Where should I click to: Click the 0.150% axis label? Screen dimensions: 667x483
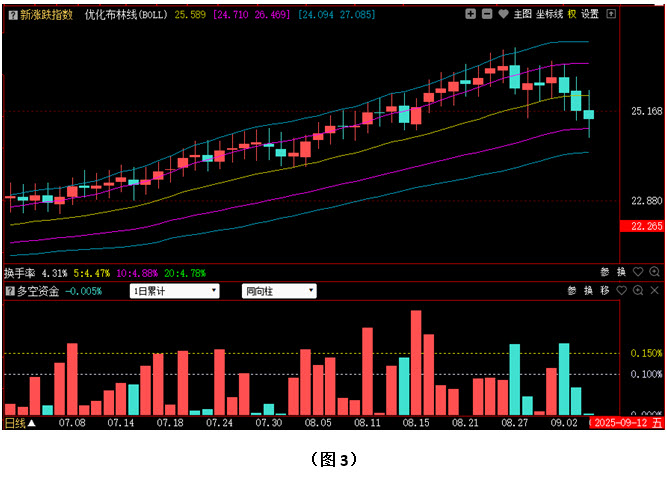point(647,353)
